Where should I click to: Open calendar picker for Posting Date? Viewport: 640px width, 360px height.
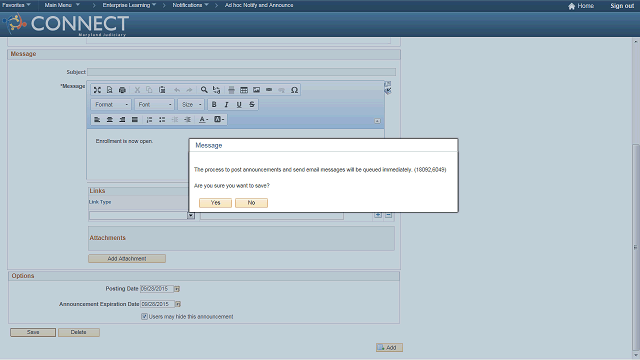click(x=177, y=289)
